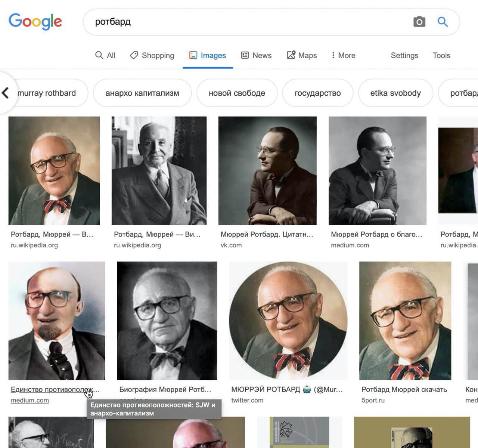478x448 pixels.
Task: Click title Ротбард, Мюррей — Ви…
Action: [x=157, y=234]
